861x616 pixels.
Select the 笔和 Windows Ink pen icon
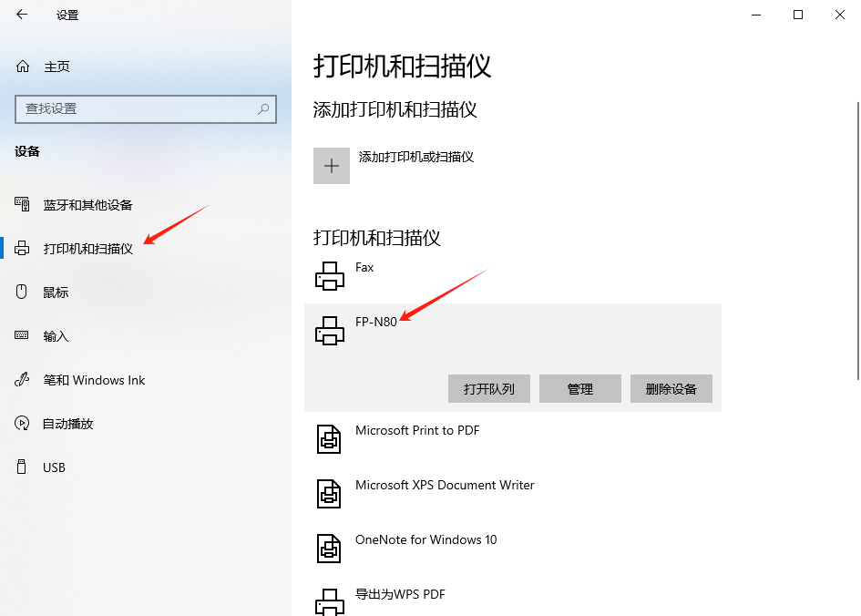[x=22, y=379]
